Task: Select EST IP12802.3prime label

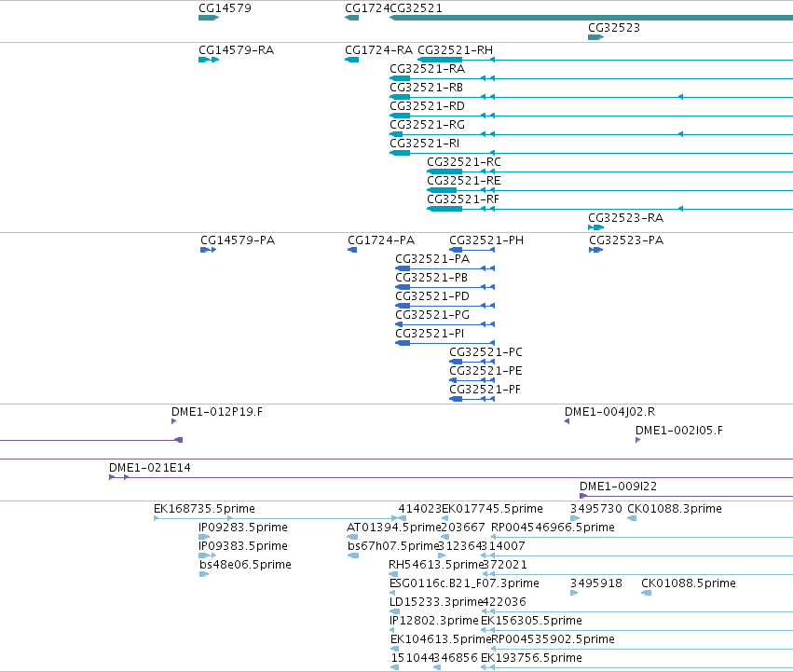Action: [434, 621]
